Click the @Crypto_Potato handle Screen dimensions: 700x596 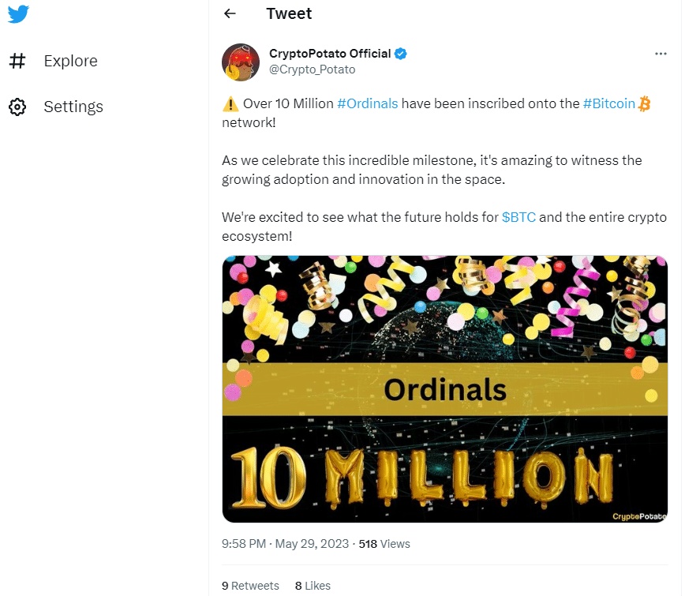[x=312, y=69]
